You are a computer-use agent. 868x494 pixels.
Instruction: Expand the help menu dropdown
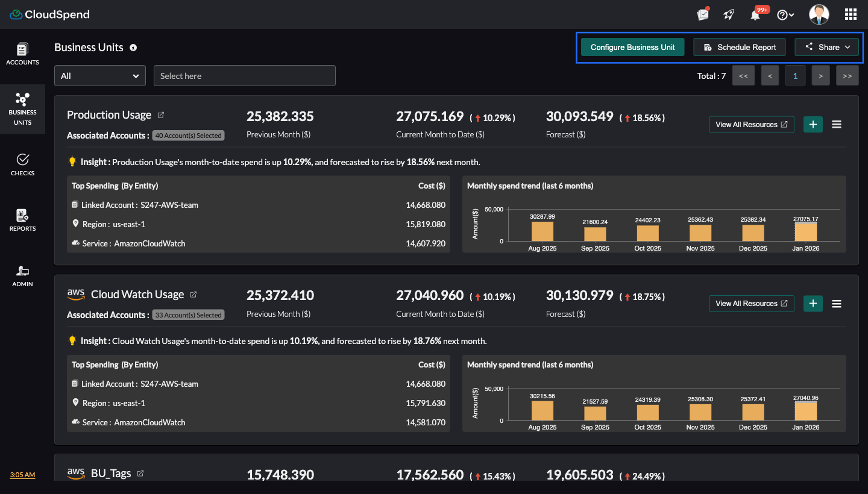tap(785, 15)
